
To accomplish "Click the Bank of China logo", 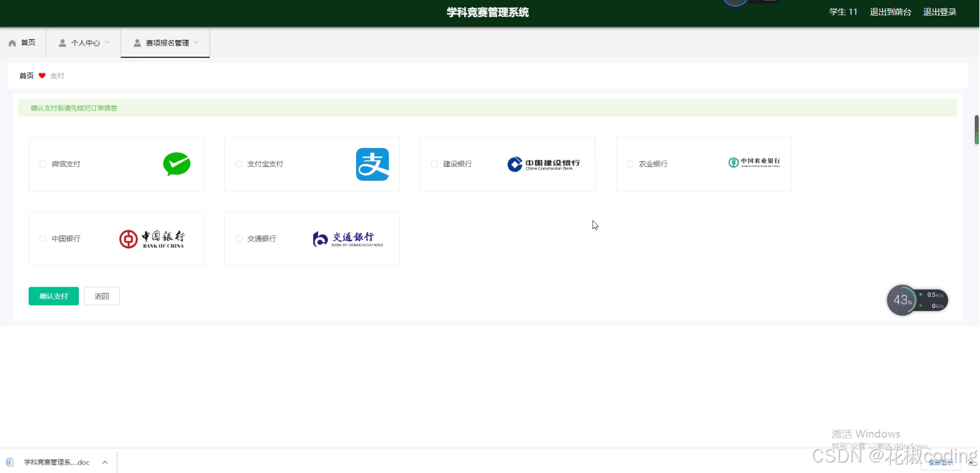I will tap(153, 238).
